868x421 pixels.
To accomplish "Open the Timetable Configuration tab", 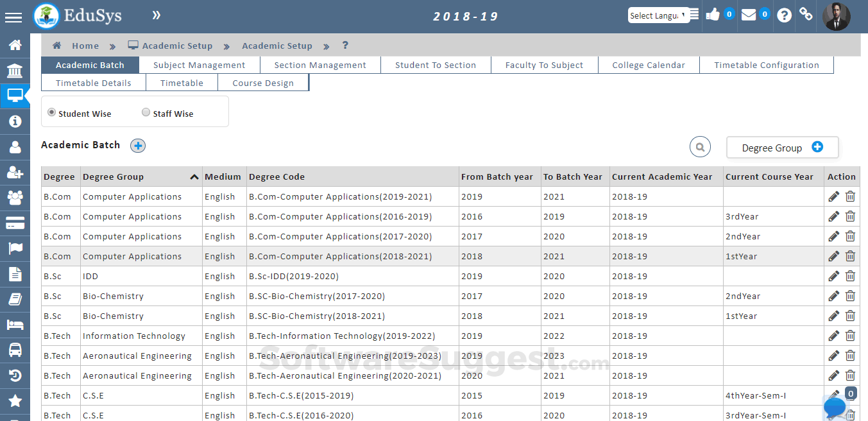I will pyautogui.click(x=766, y=65).
